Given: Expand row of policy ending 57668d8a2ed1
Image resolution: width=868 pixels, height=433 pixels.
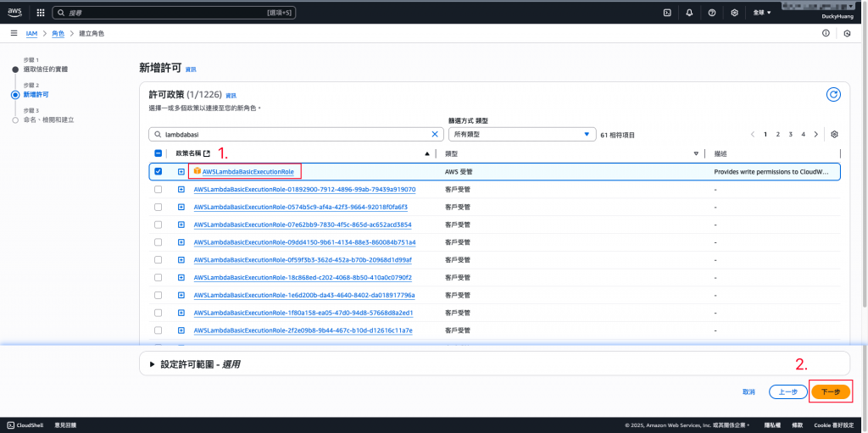Looking at the screenshot, I should click(181, 313).
